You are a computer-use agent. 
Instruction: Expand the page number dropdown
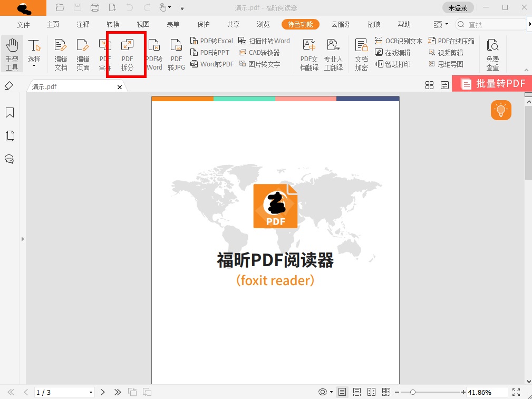coord(91,393)
